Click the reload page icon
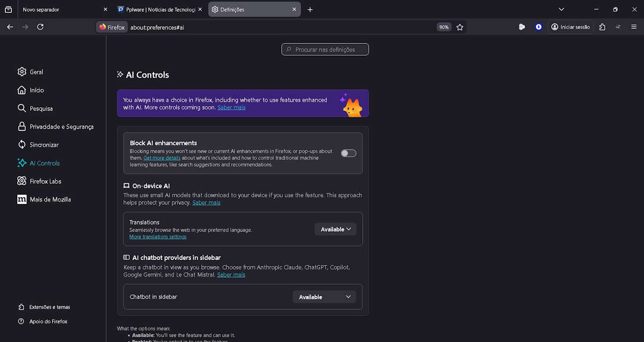The image size is (644, 342). (40, 27)
